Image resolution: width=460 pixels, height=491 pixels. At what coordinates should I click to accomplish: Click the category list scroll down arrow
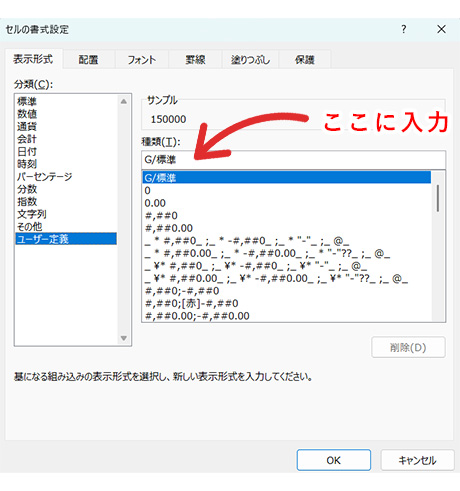click(x=124, y=338)
